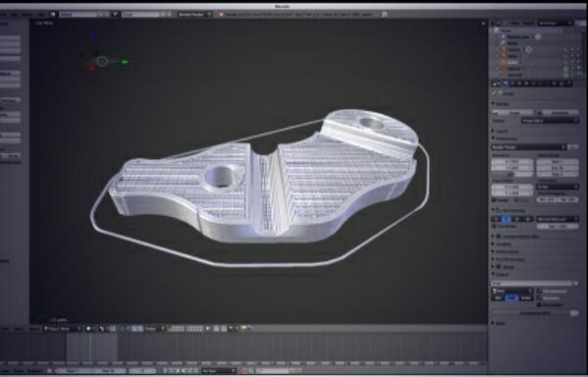Image resolution: width=588 pixels, height=377 pixels.
Task: Toggle the Camera row visibility eye
Action: click(565, 49)
